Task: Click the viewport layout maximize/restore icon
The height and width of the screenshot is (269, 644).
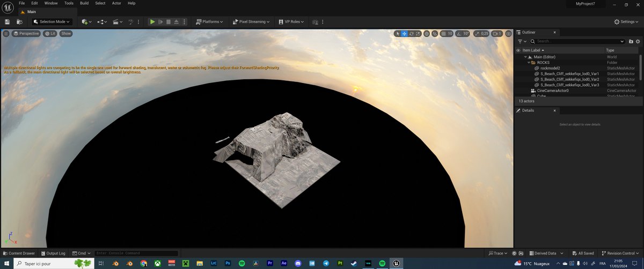Action: tap(508, 33)
